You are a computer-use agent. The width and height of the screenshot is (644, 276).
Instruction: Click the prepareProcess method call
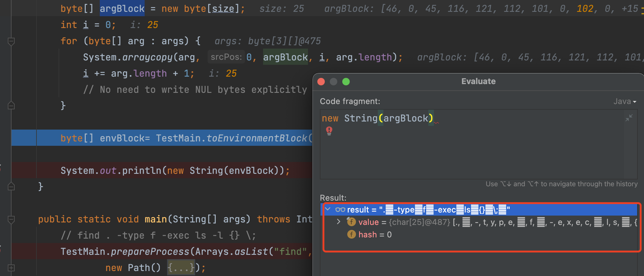150,251
